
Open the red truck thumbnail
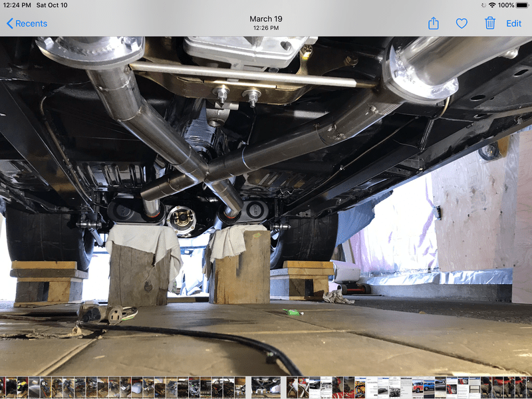coord(417,387)
